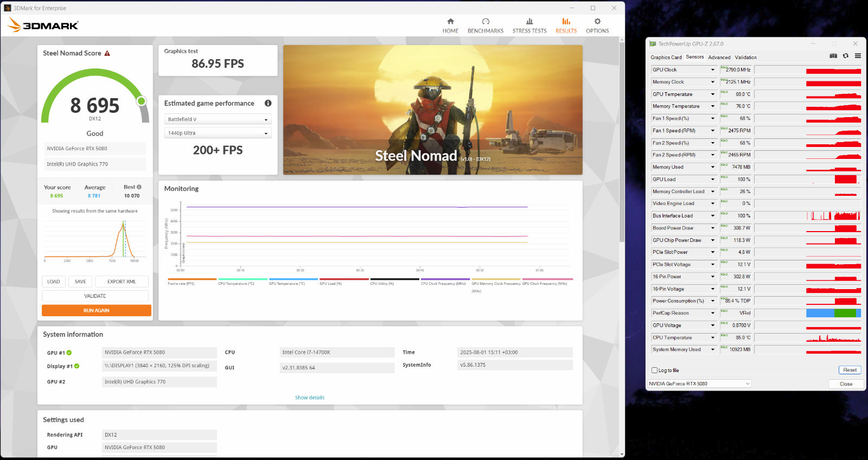Click the Estimated game performance info icon
This screenshot has width=868, height=460.
coord(268,103)
